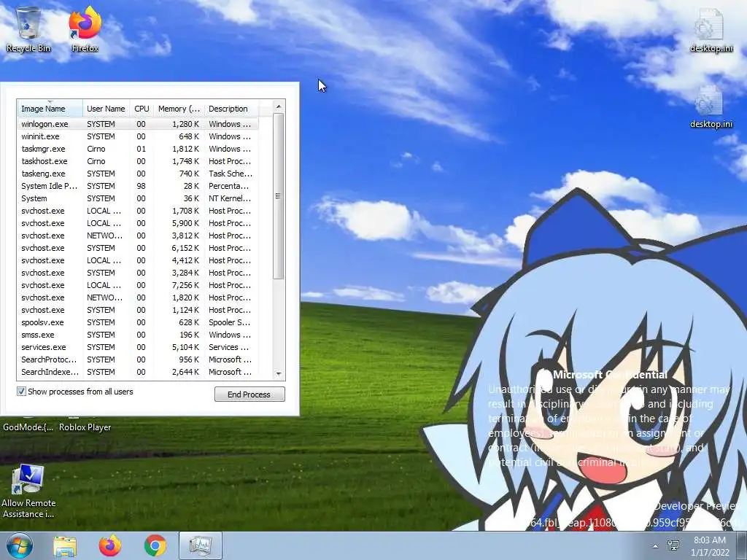The height and width of the screenshot is (560, 747).
Task: Select the Roblox Player desktop label
Action: [85, 427]
